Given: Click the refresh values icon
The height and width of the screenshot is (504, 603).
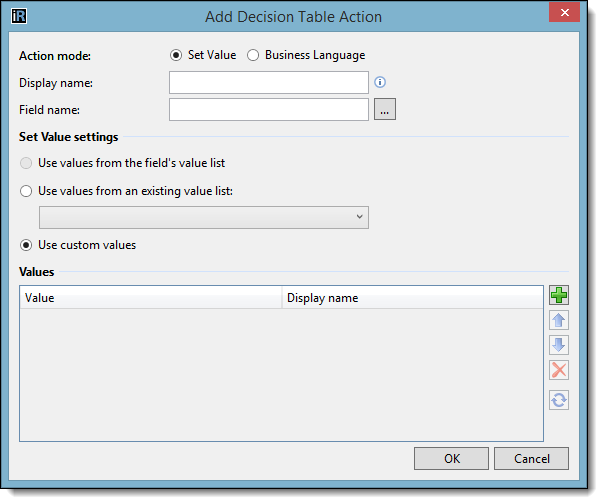Looking at the screenshot, I should pyautogui.click(x=558, y=400).
